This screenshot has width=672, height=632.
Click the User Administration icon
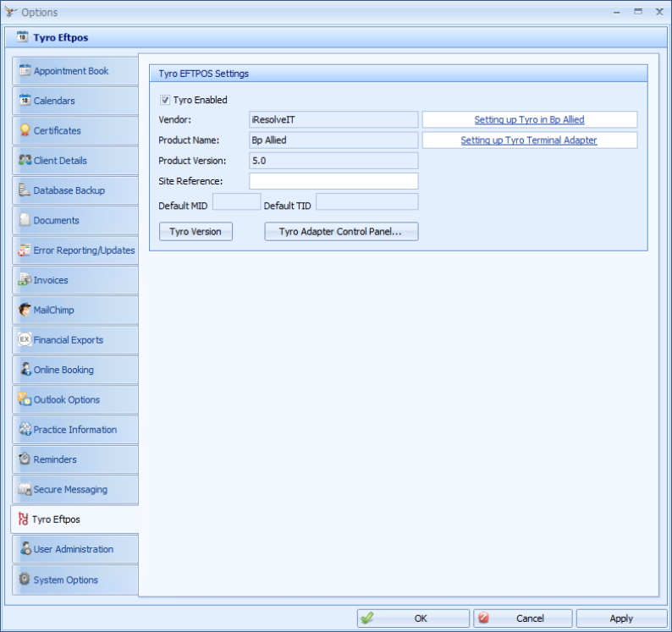click(25, 548)
